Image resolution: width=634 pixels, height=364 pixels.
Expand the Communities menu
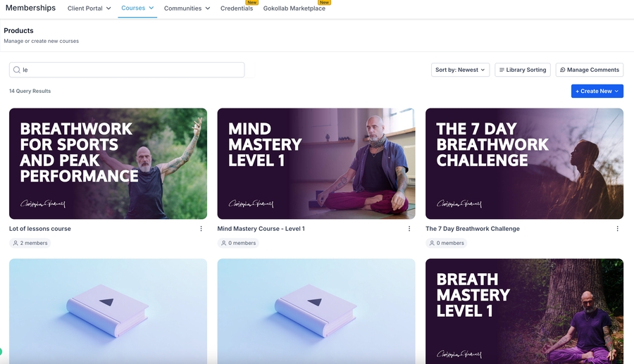187,8
